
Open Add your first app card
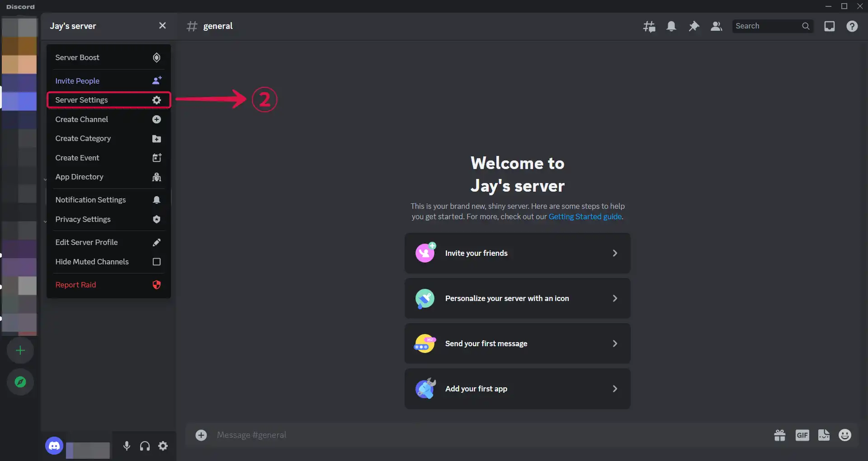tap(517, 389)
